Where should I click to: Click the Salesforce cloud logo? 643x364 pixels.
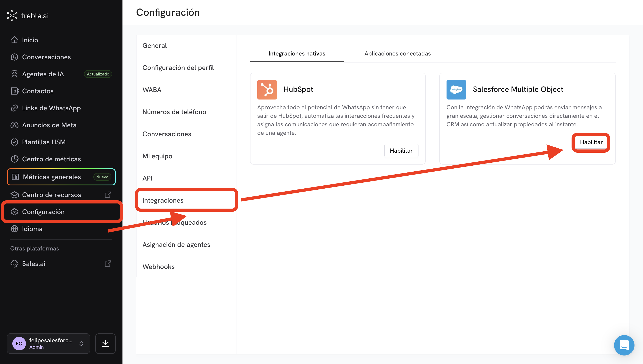[x=456, y=90]
